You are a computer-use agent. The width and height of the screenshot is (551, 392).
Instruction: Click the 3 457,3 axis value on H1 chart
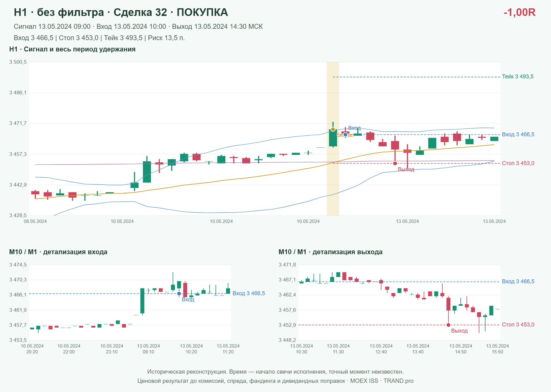click(x=18, y=154)
